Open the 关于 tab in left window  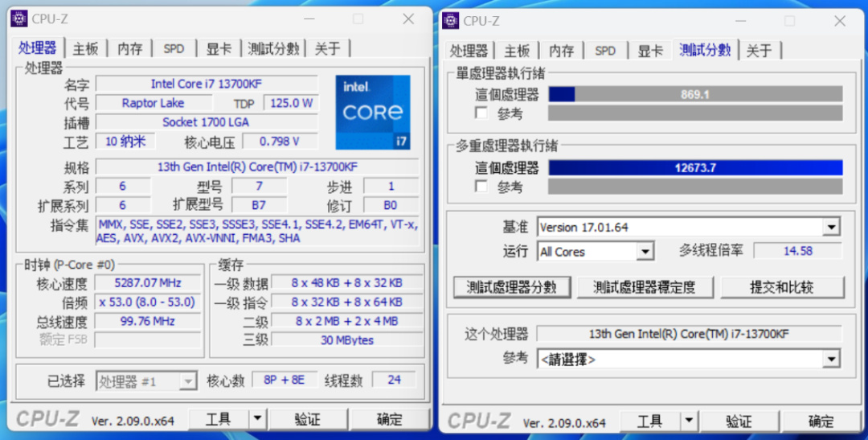(328, 49)
